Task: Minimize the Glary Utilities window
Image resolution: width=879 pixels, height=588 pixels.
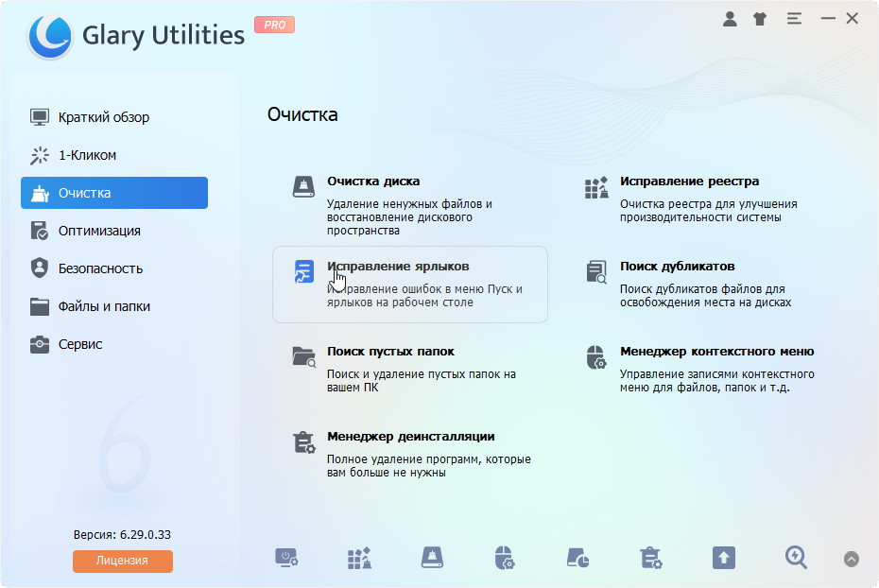Action: (828, 19)
